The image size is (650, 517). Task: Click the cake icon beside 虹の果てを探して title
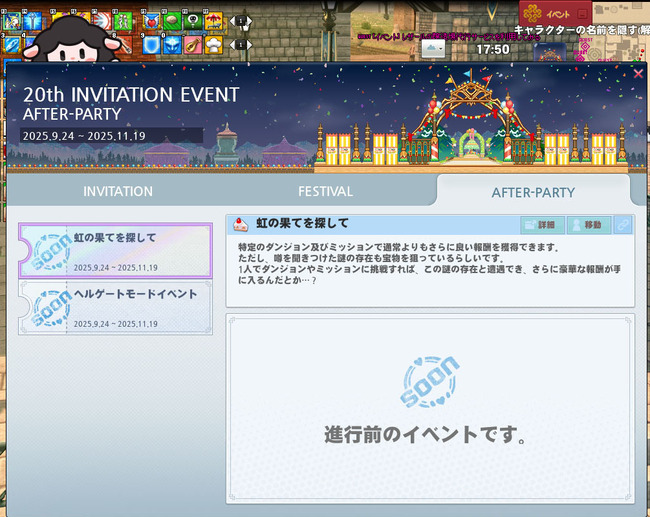tap(240, 224)
